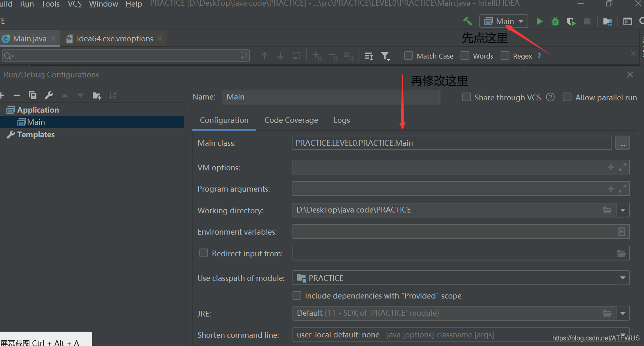
Task: Start debugging with the bug icon
Action: click(555, 21)
